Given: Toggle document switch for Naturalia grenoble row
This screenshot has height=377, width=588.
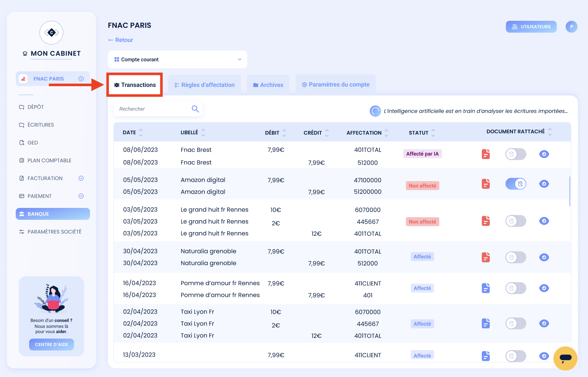Looking at the screenshot, I should [516, 257].
